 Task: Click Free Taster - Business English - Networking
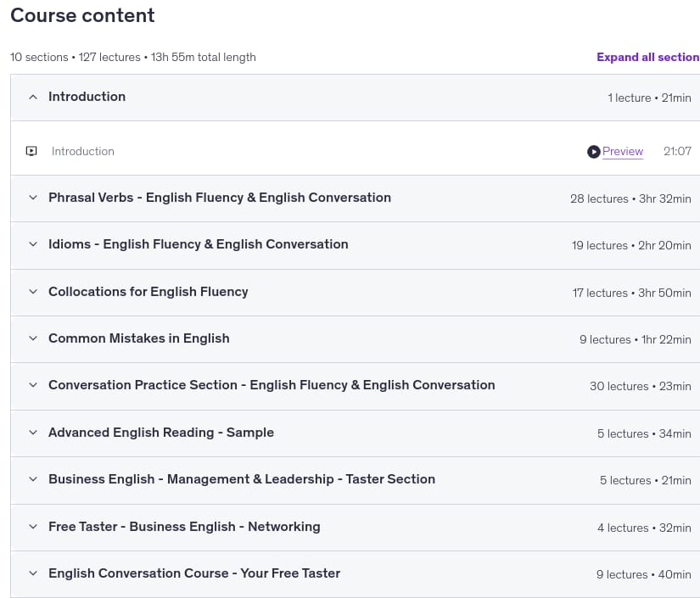coord(184,527)
